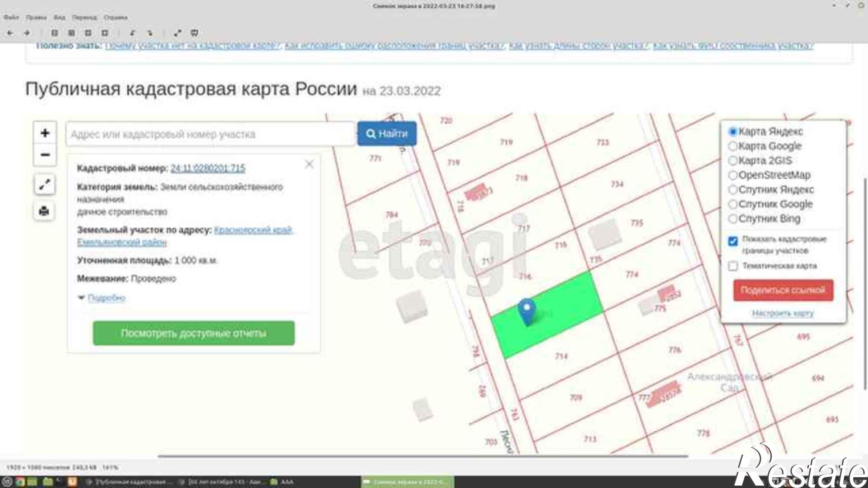The height and width of the screenshot is (488, 868).
Task: Close the parcel info panel
Action: (x=309, y=164)
